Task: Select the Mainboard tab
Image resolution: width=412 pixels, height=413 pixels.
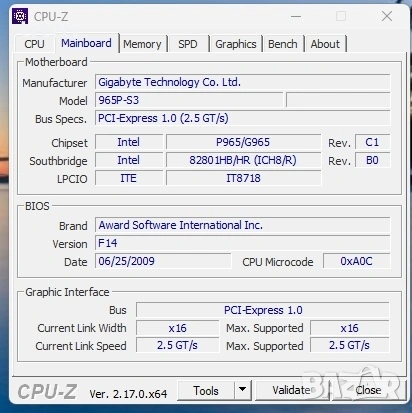Action: [87, 43]
